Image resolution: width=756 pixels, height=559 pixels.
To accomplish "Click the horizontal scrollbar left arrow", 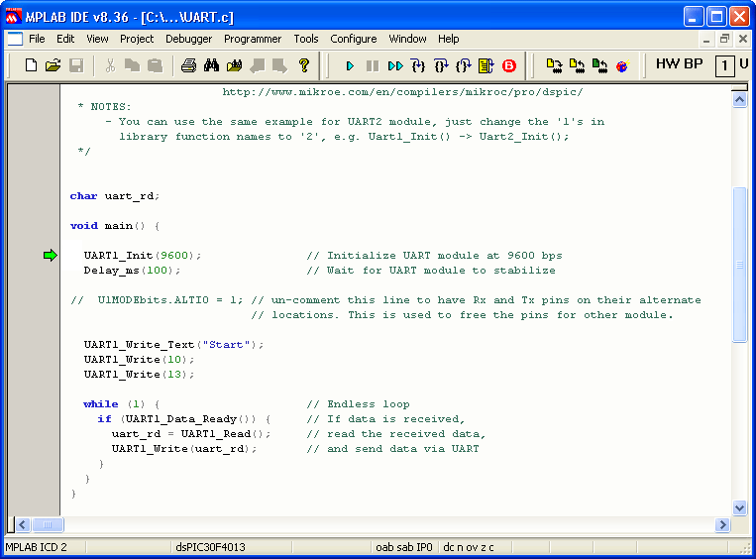I will click(x=23, y=524).
